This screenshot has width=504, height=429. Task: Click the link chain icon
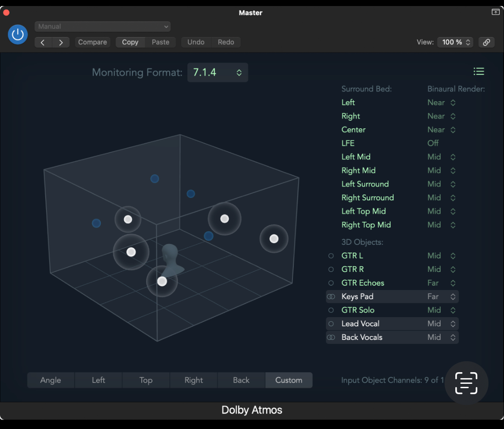pyautogui.click(x=486, y=43)
